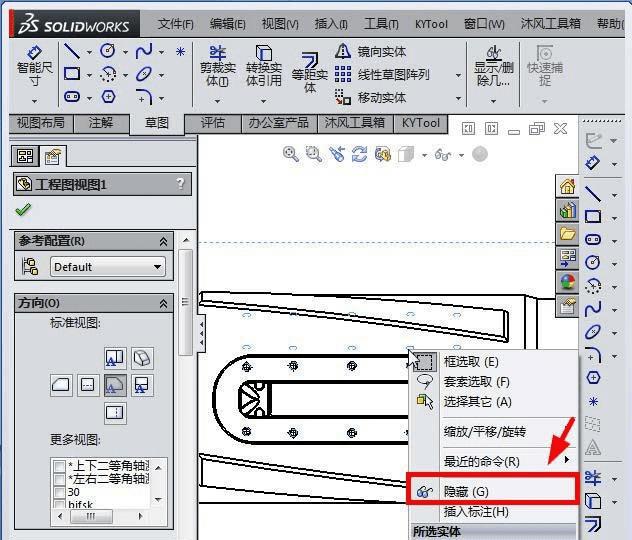Select the highlighted current model view button
The height and width of the screenshot is (540, 632).
[x=115, y=385]
